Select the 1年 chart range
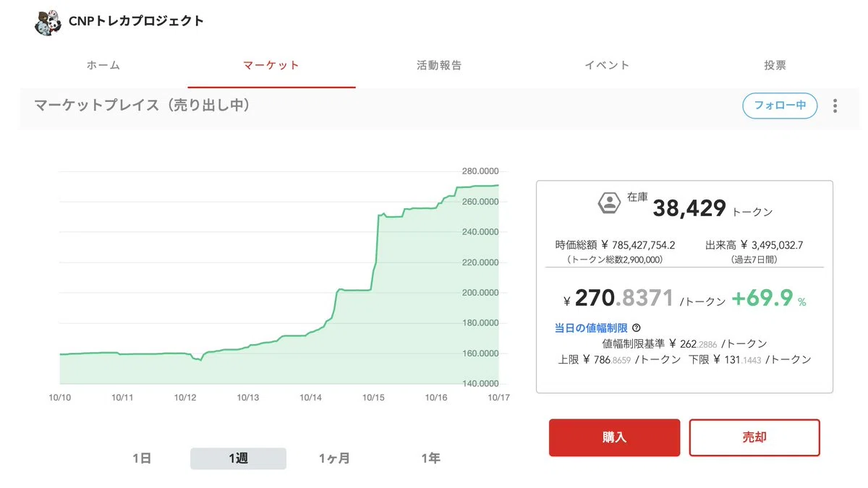This screenshot has height=488, width=868. pyautogui.click(x=430, y=458)
